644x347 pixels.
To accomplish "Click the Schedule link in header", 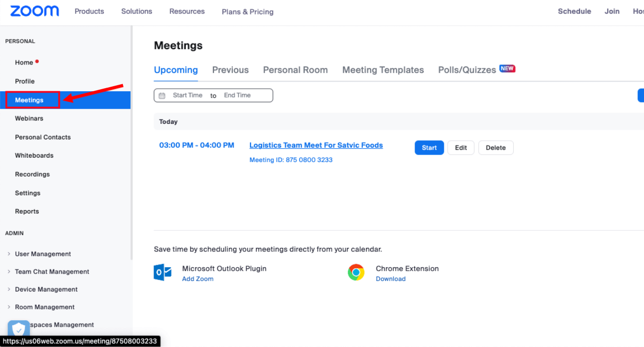I will pyautogui.click(x=574, y=11).
